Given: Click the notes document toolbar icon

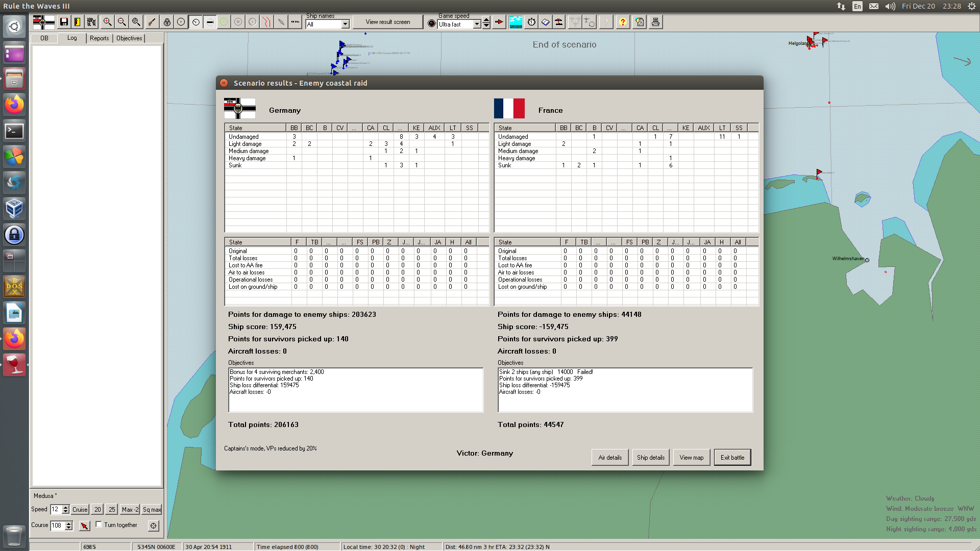Looking at the screenshot, I should (640, 22).
